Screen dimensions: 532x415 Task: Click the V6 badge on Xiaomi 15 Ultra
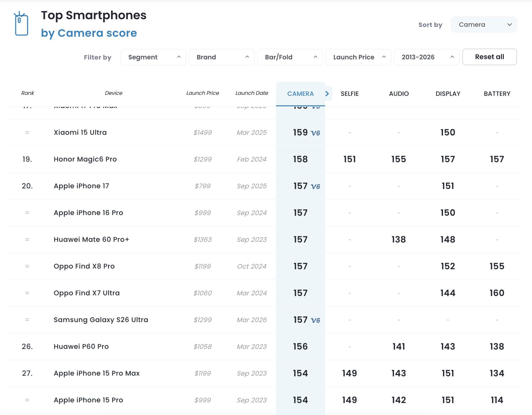pyautogui.click(x=315, y=133)
